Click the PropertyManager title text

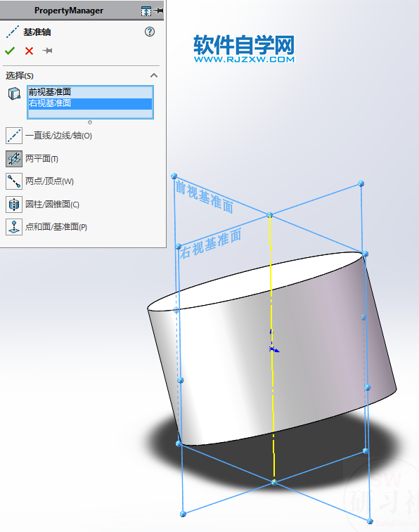(x=69, y=11)
